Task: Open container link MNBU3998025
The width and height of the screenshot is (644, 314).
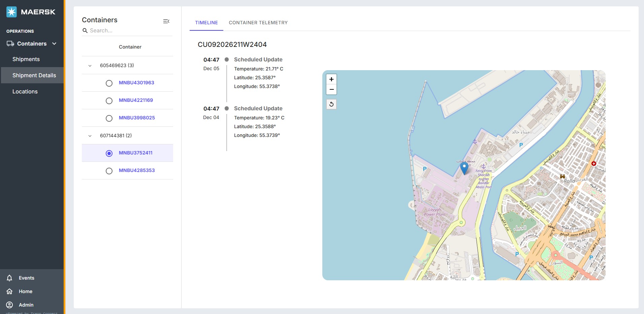Action: click(x=137, y=118)
